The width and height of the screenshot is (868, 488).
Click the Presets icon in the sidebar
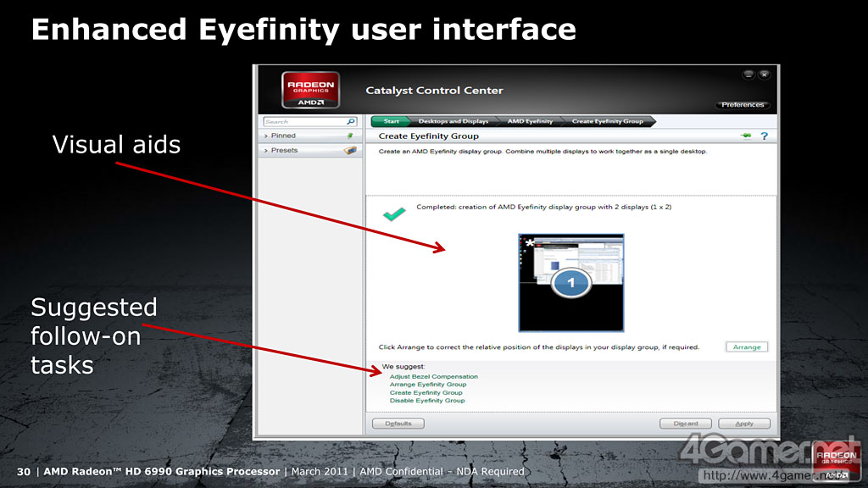tap(350, 150)
